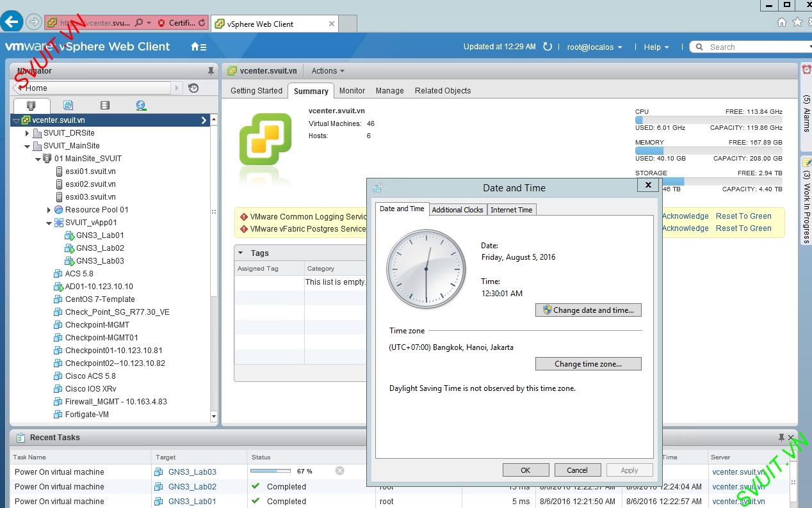Collapse the SVUIT_vApp01 node
812x508 pixels.
pos(49,223)
